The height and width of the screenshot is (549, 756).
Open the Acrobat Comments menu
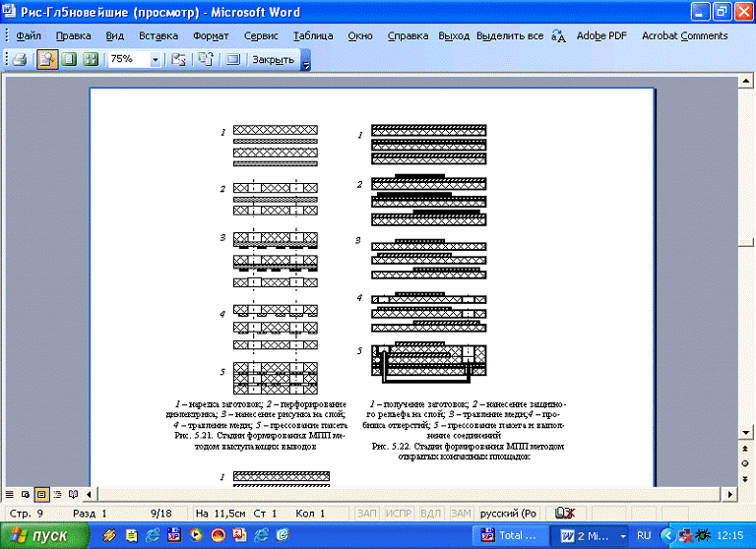[685, 35]
